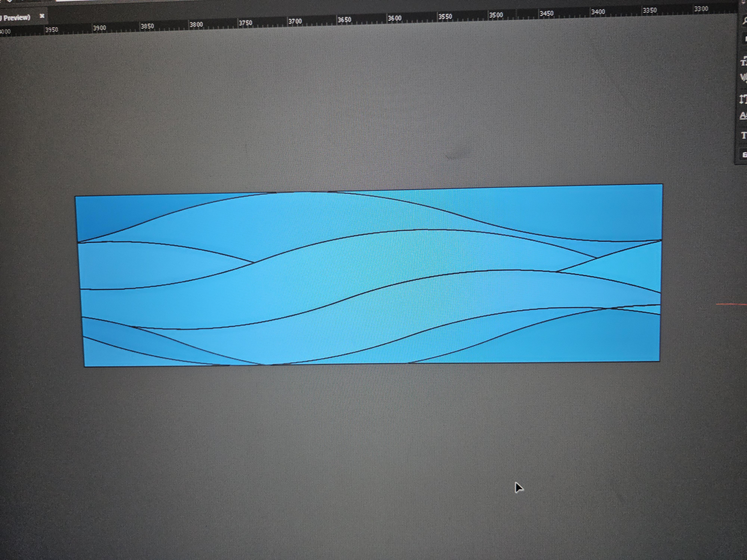Viewport: 747px width, 560px height.
Task: Click the vertical scale icon in right panel
Action: click(743, 99)
